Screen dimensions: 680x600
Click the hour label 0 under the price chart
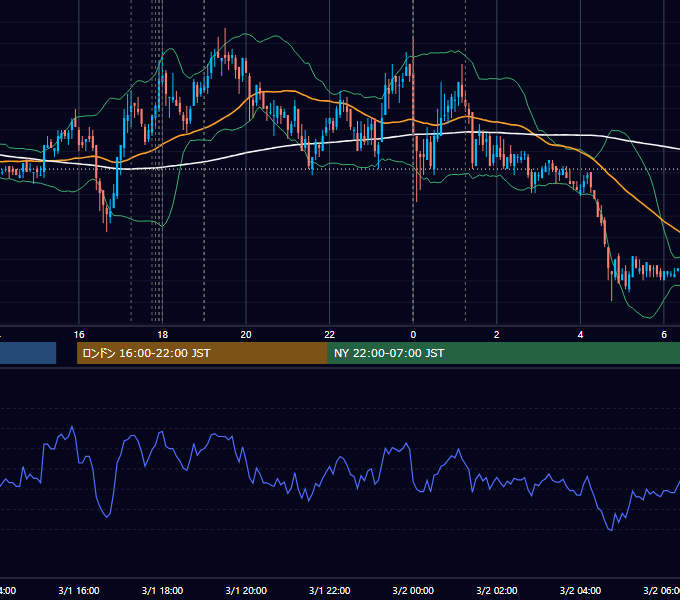pyautogui.click(x=413, y=334)
